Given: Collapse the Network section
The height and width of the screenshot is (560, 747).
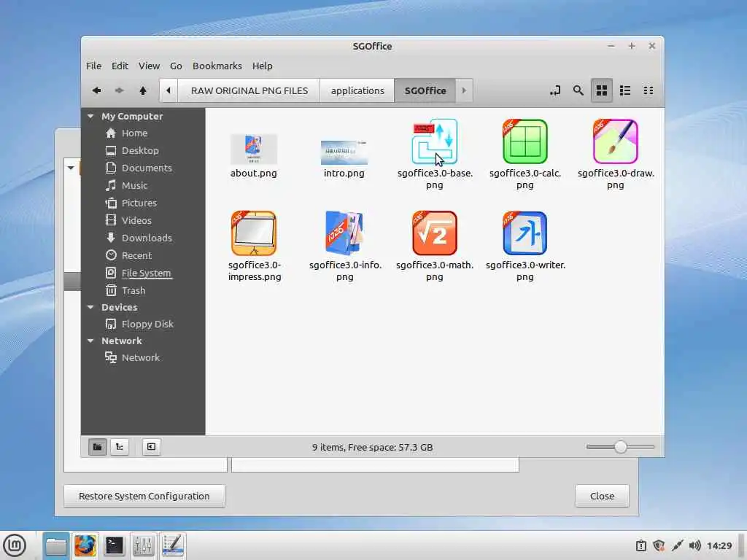Looking at the screenshot, I should [x=90, y=341].
